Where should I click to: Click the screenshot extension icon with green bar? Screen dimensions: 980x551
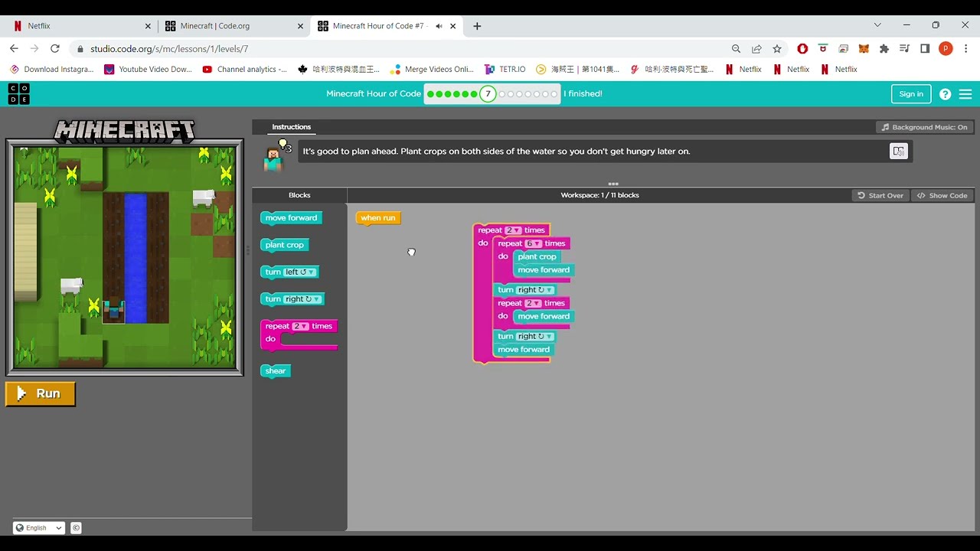[x=823, y=48]
